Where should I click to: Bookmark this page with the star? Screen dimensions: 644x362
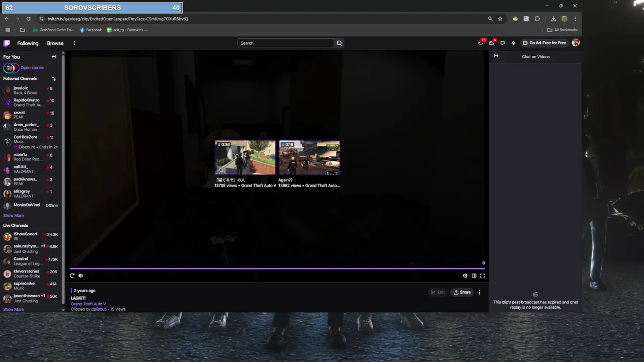[x=500, y=19]
